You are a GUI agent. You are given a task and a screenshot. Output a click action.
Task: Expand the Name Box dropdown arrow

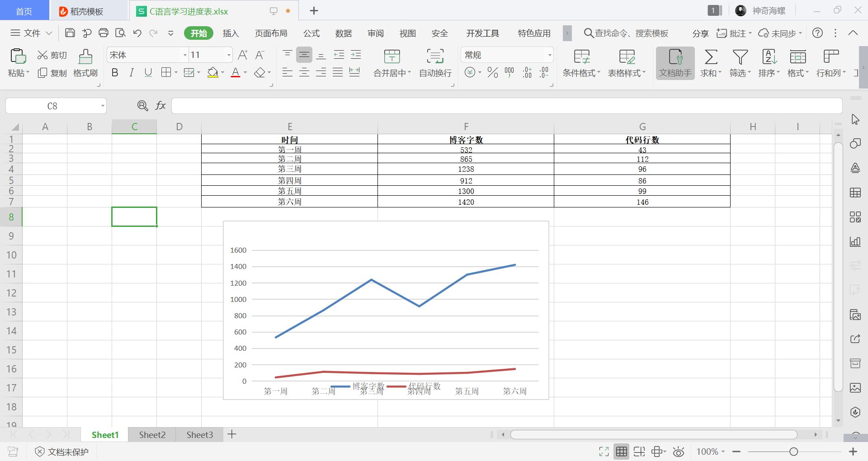pos(103,106)
